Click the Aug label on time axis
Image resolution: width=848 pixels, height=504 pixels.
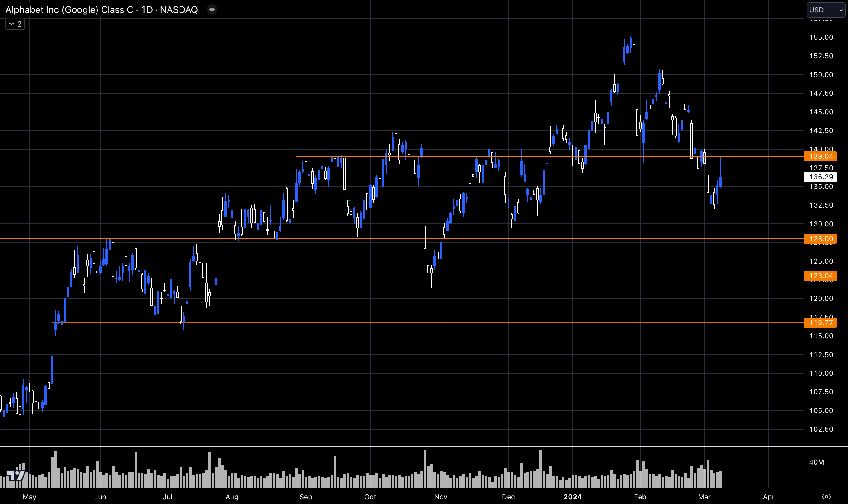[232, 497]
